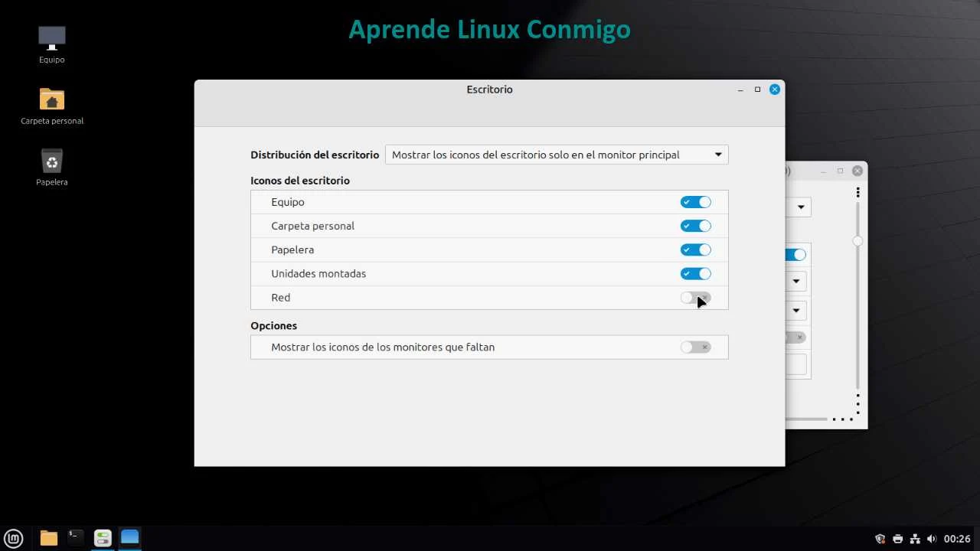
Task: Switch to the green system settings taskbar item
Action: (103, 538)
